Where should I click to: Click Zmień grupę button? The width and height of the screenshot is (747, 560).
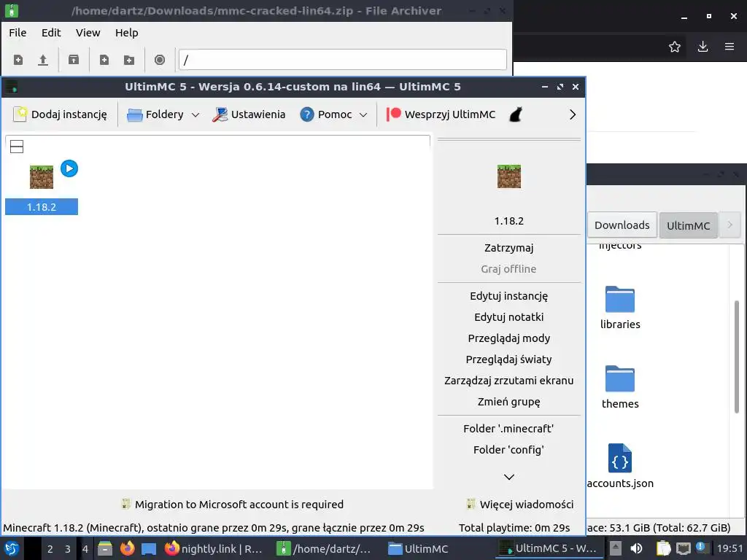tap(508, 402)
